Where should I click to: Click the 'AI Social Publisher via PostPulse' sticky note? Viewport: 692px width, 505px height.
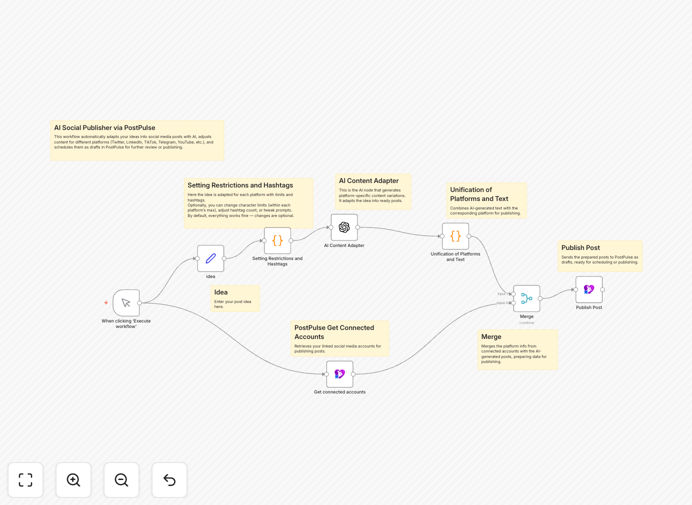point(137,140)
